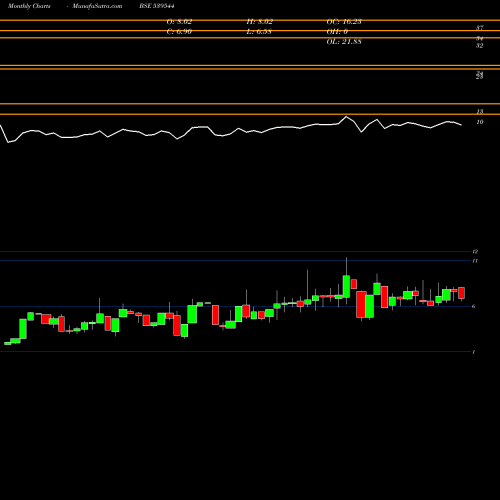This screenshot has width=500, height=500.
Task: Click the last red candlestick on the right
Action: pyautogui.click(x=461, y=293)
